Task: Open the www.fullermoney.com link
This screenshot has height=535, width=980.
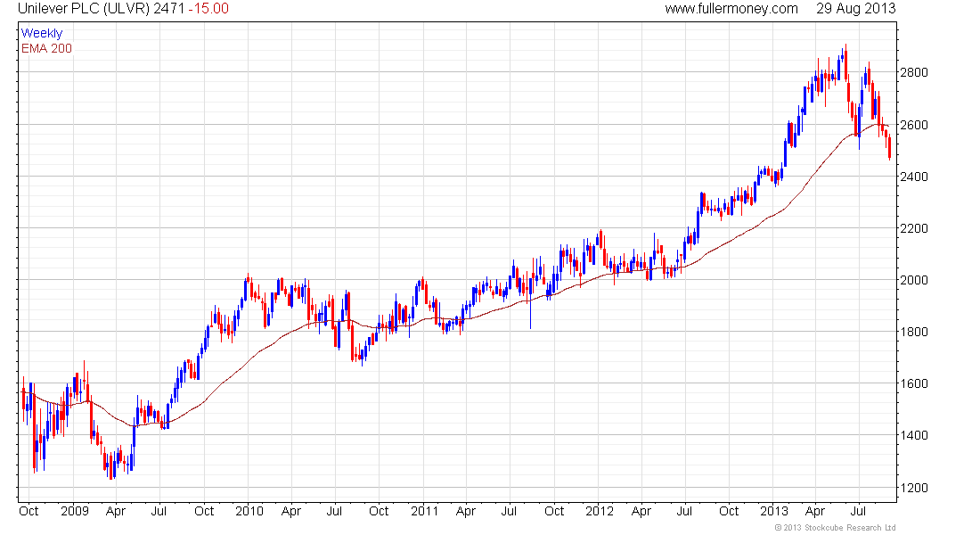Action: pyautogui.click(x=731, y=9)
